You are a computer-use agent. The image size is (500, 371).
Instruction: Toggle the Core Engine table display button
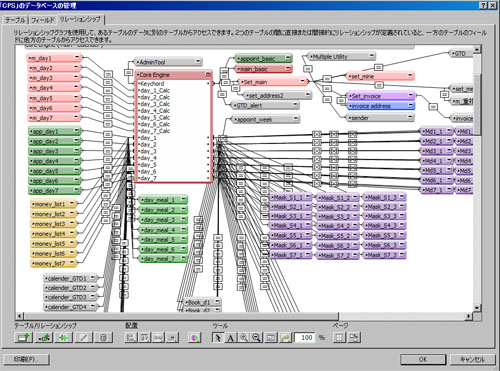(x=208, y=74)
